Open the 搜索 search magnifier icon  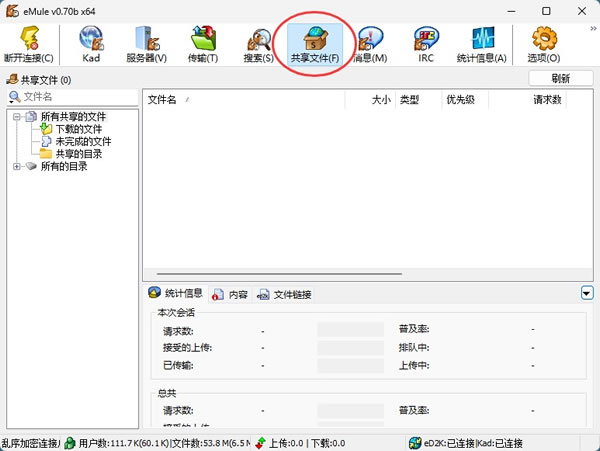pos(259,39)
